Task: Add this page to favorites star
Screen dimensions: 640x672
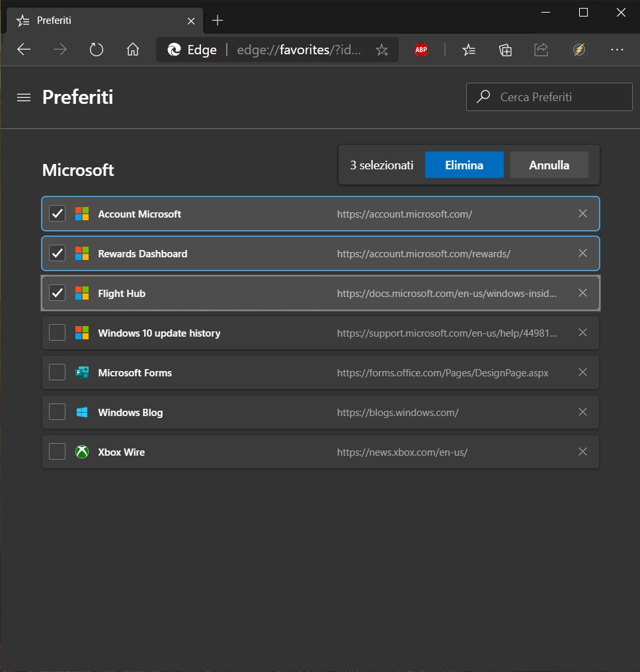Action: point(381,50)
